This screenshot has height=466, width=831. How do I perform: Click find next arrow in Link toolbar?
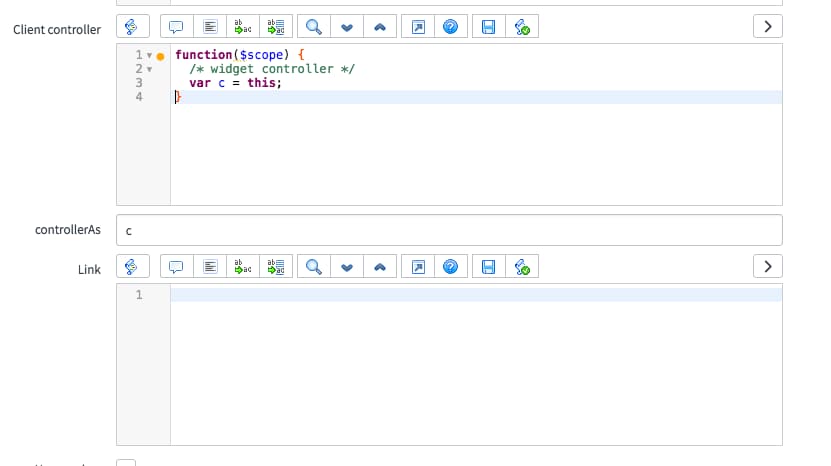click(347, 267)
